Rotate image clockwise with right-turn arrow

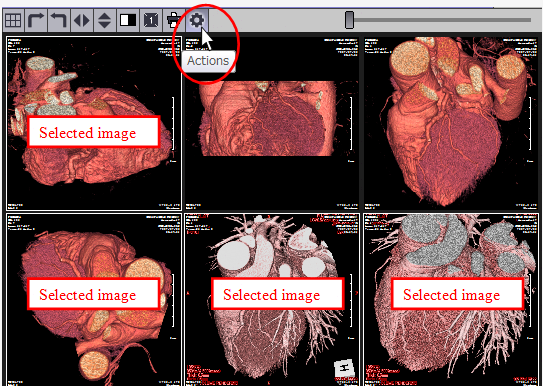36,20
